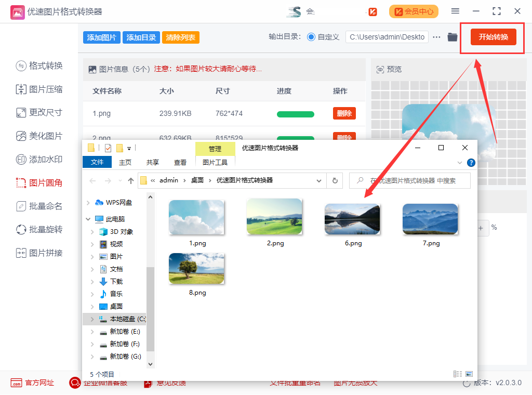Expand the 下载 tree node
Screen dimensions: 532x395
point(92,282)
